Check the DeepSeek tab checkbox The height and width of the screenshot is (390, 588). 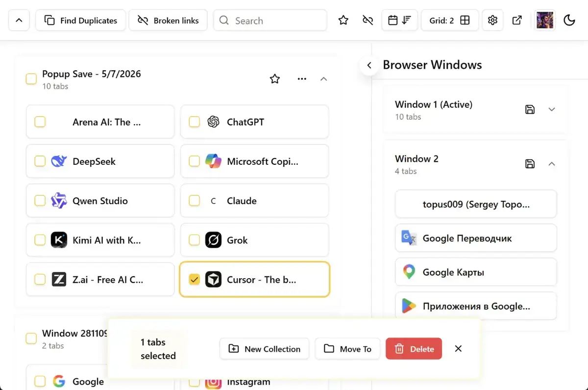40,161
